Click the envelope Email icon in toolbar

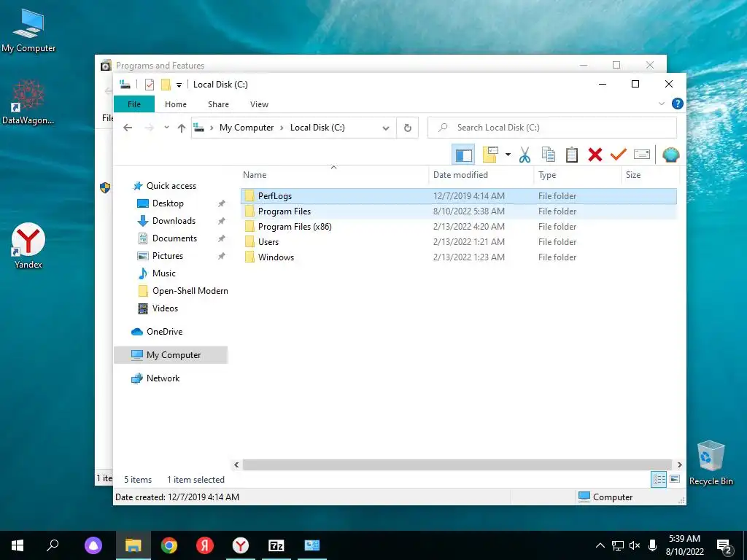642,155
